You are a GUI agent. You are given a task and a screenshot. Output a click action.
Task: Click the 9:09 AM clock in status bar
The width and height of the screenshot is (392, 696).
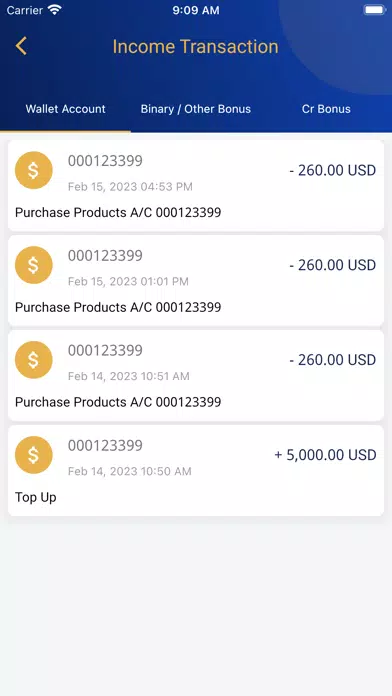pos(196,10)
